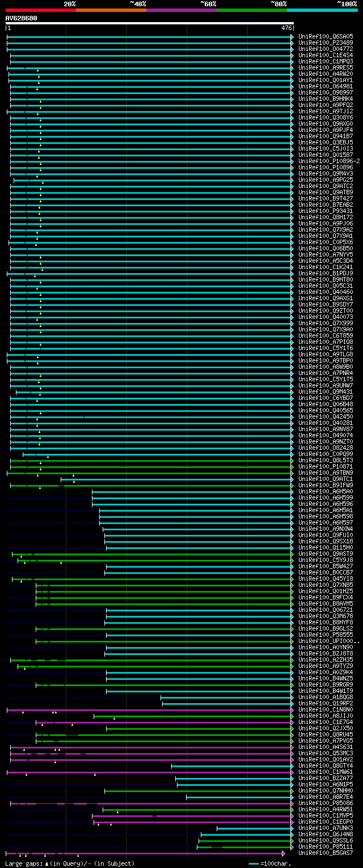Screen dimensions: 363x868
Task: Click label UniRef100_Q9M431
Action: click(326, 392)
